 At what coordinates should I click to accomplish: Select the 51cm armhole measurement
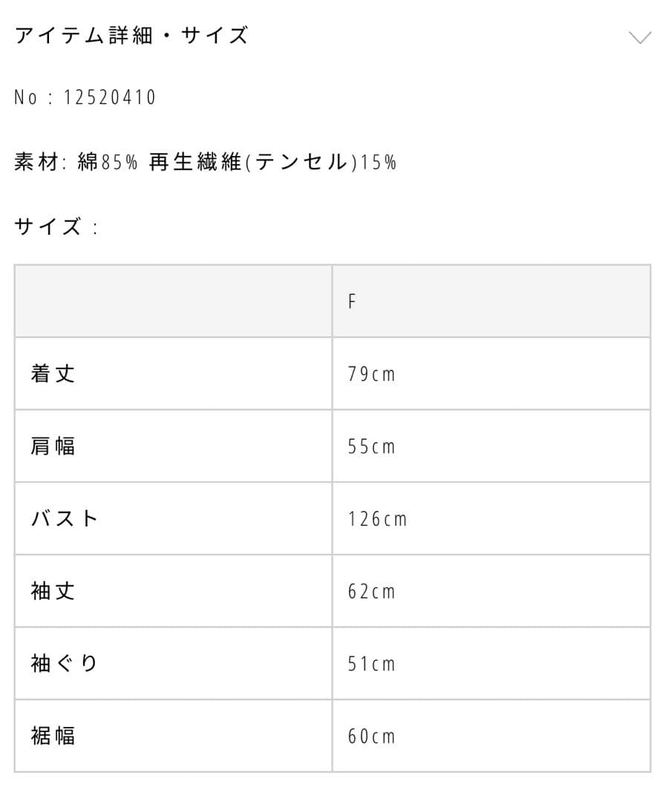click(371, 663)
